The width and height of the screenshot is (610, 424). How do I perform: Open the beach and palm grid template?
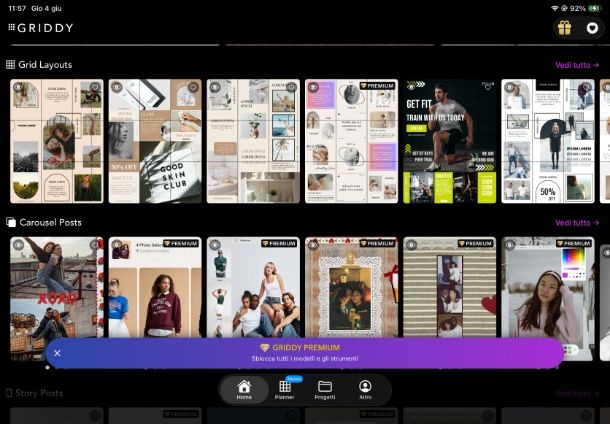[253, 141]
